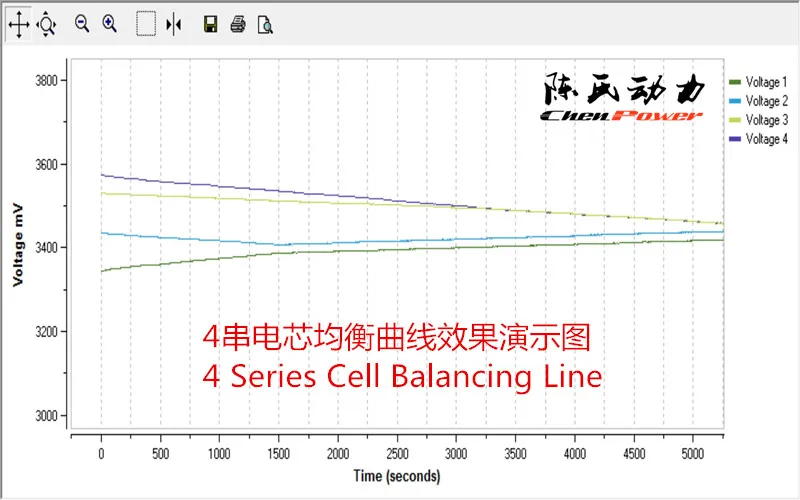The image size is (800, 500).
Task: Click the 'Voltage mV' y-axis title
Action: coord(18,244)
